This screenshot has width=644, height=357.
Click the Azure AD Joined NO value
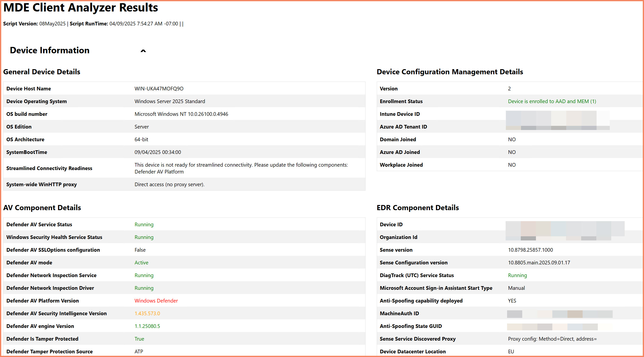pos(512,152)
